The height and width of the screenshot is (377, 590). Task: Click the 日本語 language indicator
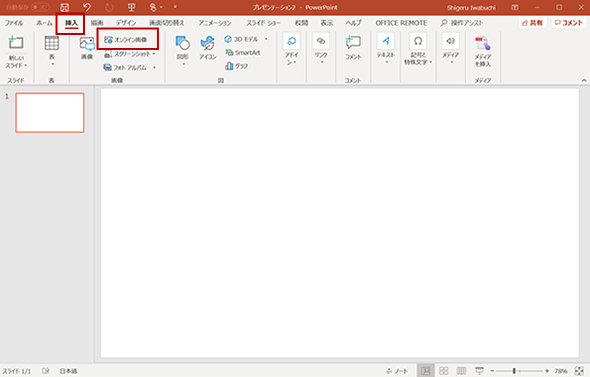tap(68, 371)
